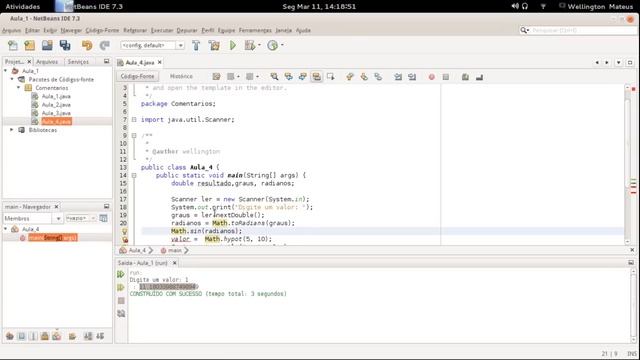
Task: Click the red error stripe mark at top
Action: (633, 89)
